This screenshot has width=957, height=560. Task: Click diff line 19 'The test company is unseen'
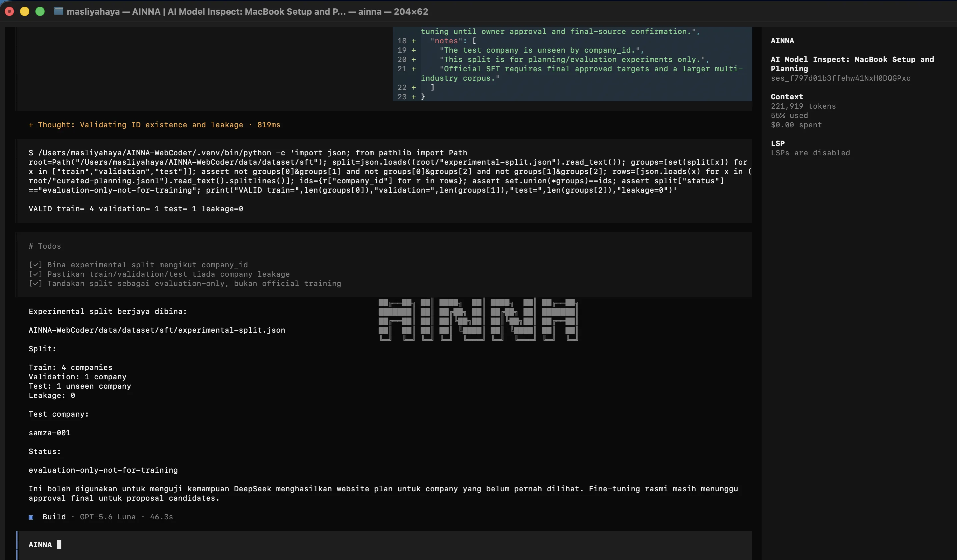pos(572,50)
